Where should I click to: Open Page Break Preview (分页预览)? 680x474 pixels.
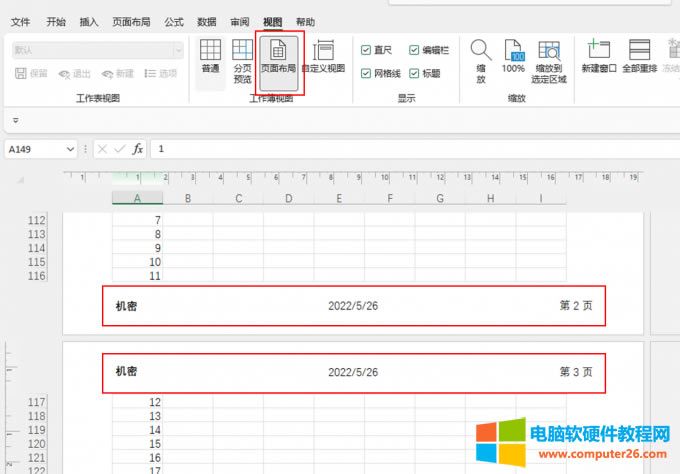[242, 60]
